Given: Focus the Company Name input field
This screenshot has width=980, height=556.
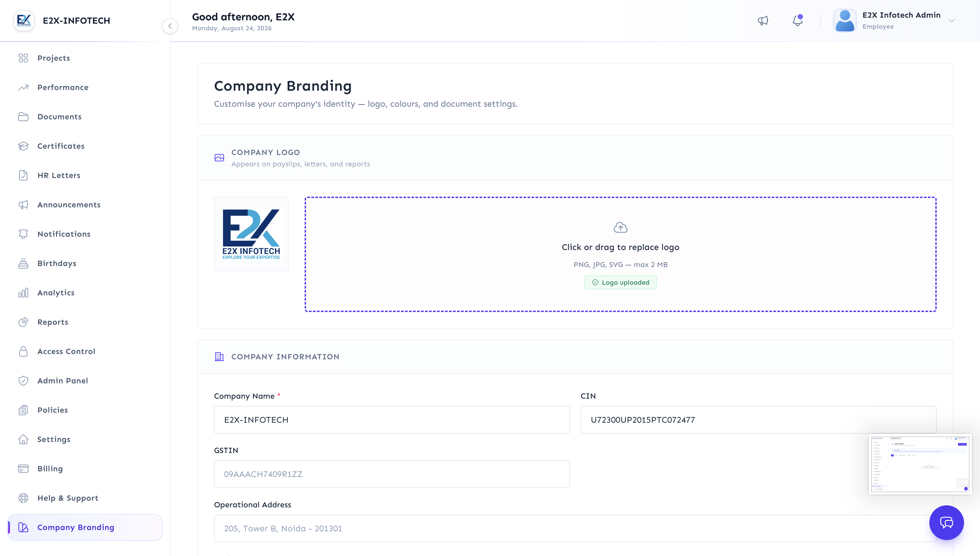Looking at the screenshot, I should tap(392, 420).
